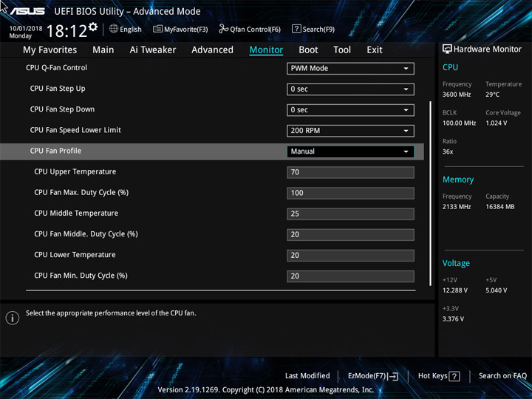Click the ASUS logo
The height and width of the screenshot is (399, 532).
[x=27, y=11]
